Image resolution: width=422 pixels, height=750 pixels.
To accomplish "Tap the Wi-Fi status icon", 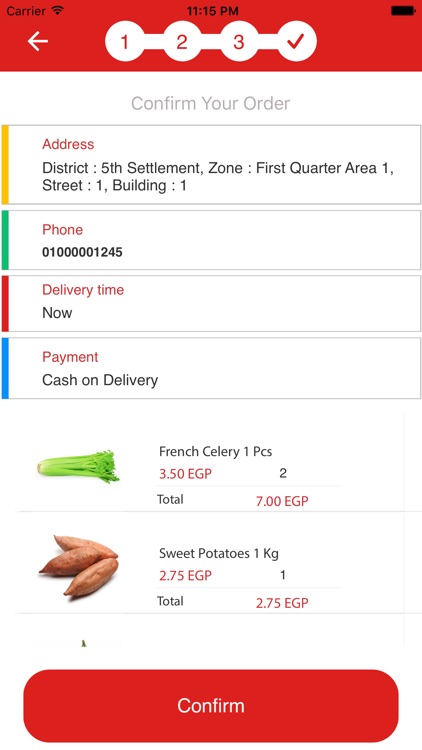I will point(57,10).
